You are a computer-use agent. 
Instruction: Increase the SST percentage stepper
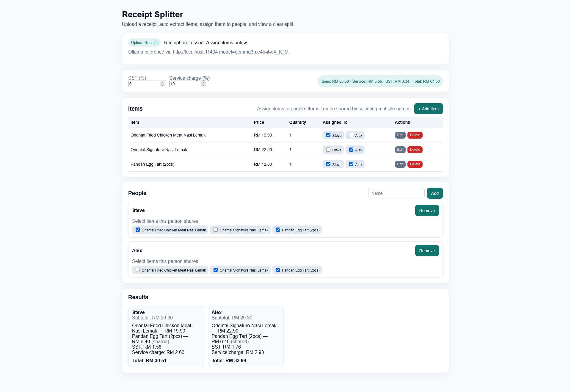pyautogui.click(x=162, y=83)
